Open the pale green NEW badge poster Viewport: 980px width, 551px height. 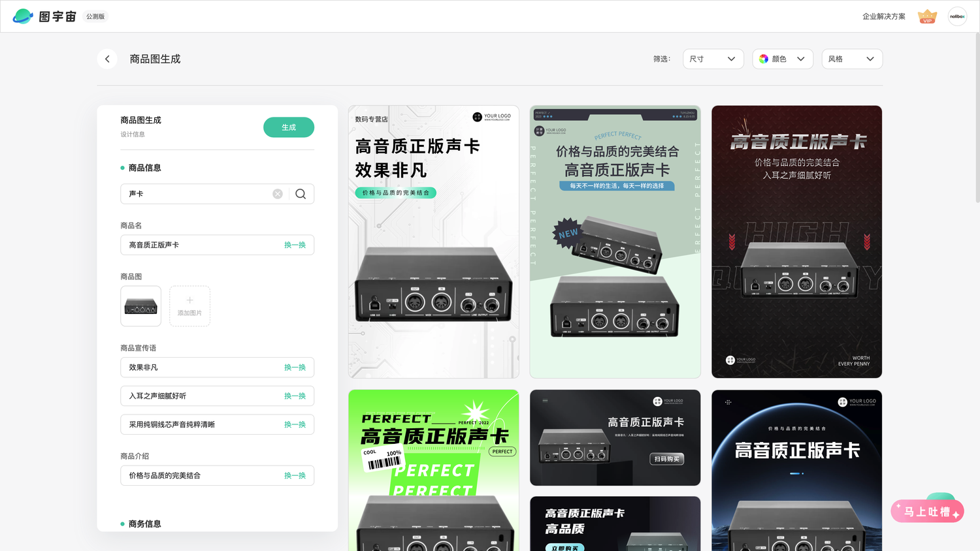click(615, 242)
